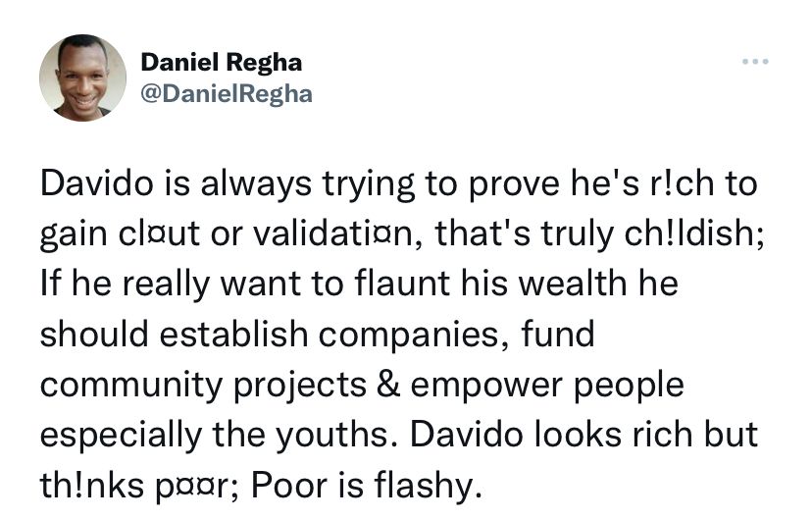
Task: Click Daniel Regha's profile picture
Action: 82,78
